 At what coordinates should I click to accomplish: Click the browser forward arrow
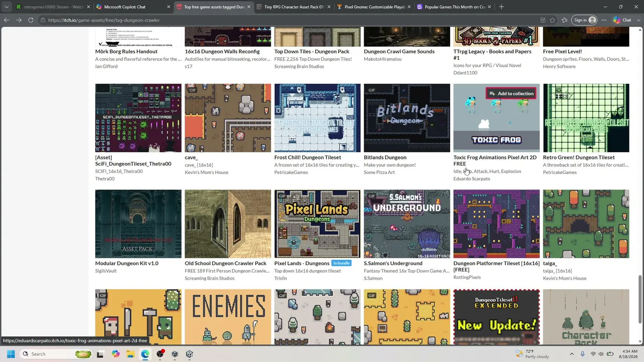coord(19,20)
